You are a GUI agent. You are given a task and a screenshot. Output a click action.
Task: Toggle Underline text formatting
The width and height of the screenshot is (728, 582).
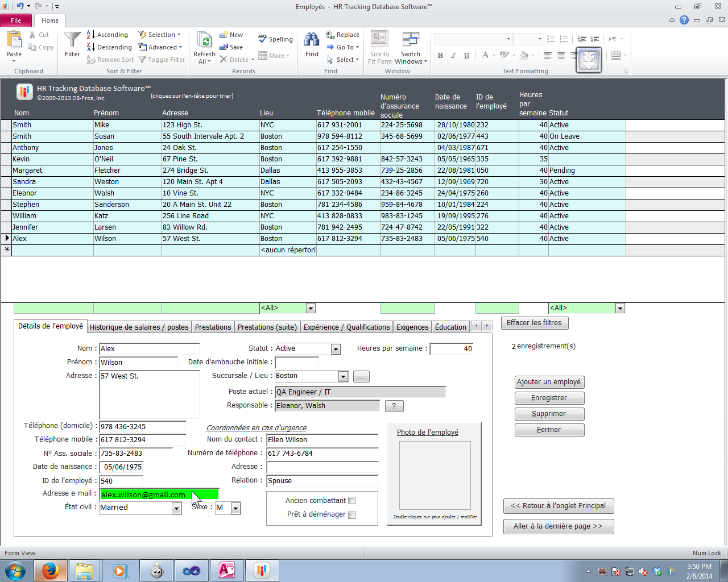[x=466, y=55]
